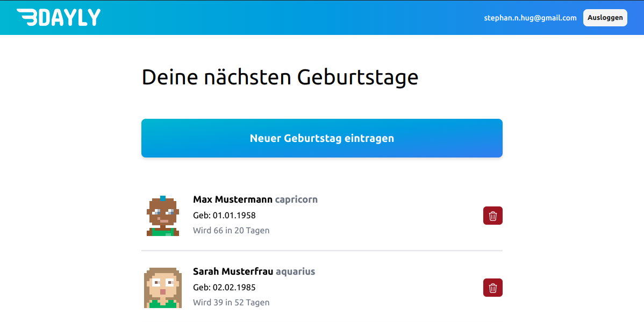Click the stephan.n.hug@gmail.com account email
Screen dimensions: 644x322
tap(530, 18)
